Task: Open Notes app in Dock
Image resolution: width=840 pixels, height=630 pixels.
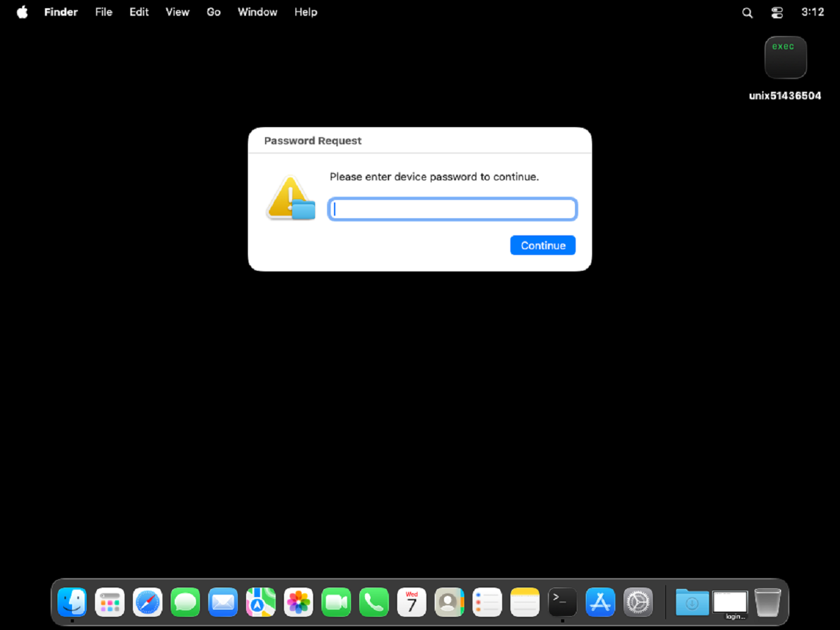Action: (525, 602)
